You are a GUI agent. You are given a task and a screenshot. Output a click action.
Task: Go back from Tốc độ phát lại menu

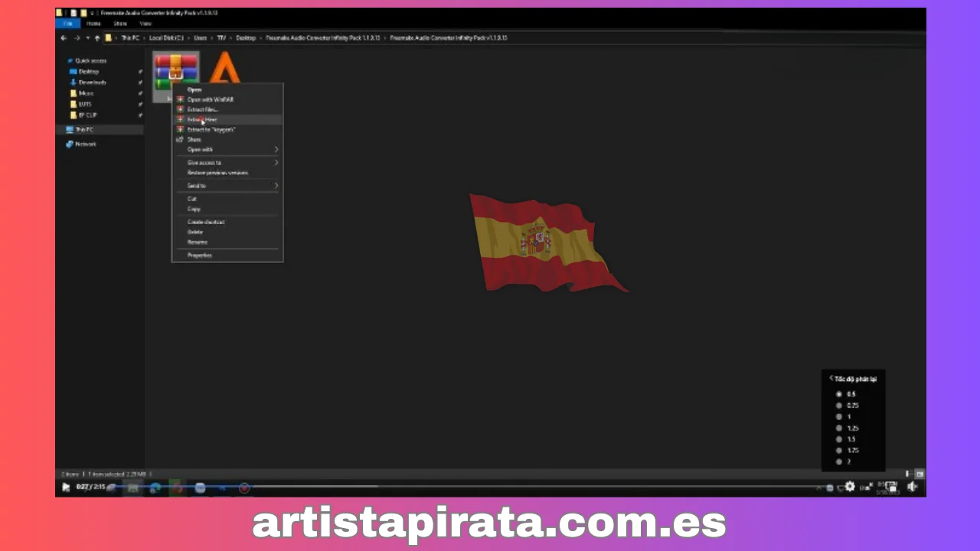pyautogui.click(x=831, y=378)
